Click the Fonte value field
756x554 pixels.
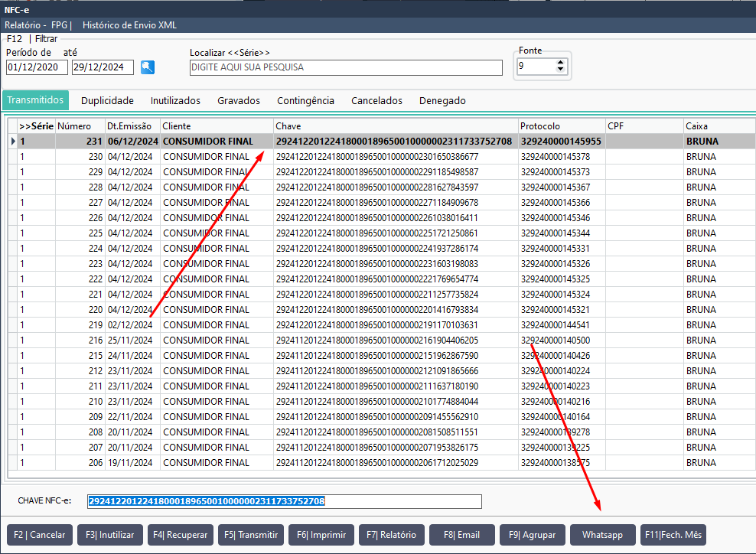[536, 66]
